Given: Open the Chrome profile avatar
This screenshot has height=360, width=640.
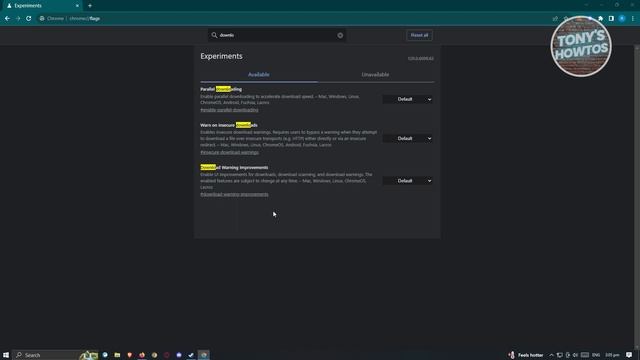Looking at the screenshot, I should [x=622, y=18].
